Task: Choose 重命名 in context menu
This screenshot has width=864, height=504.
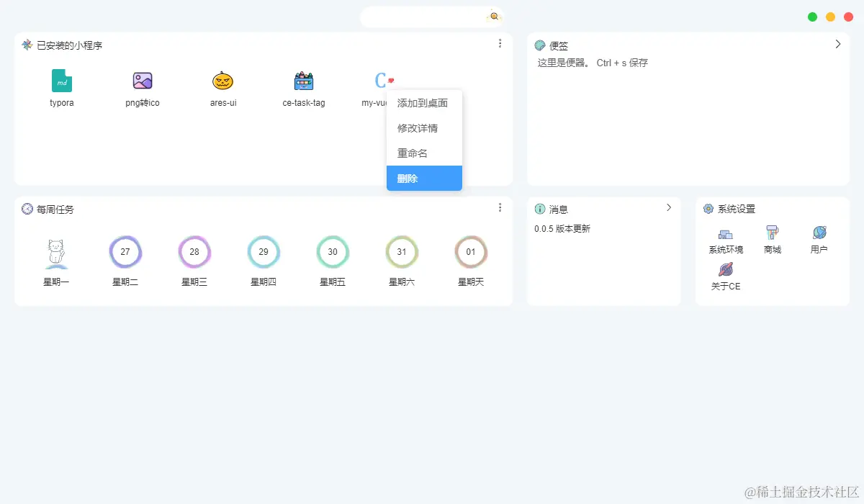Action: click(x=424, y=153)
